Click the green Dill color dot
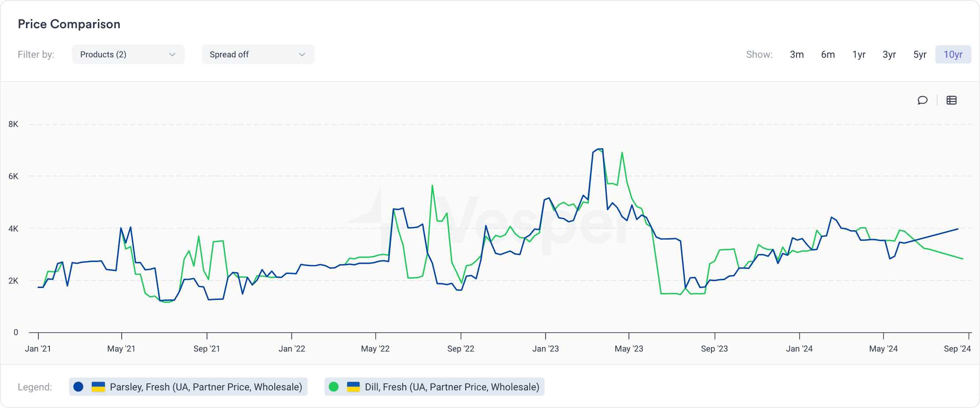This screenshot has width=980, height=408. (334, 387)
